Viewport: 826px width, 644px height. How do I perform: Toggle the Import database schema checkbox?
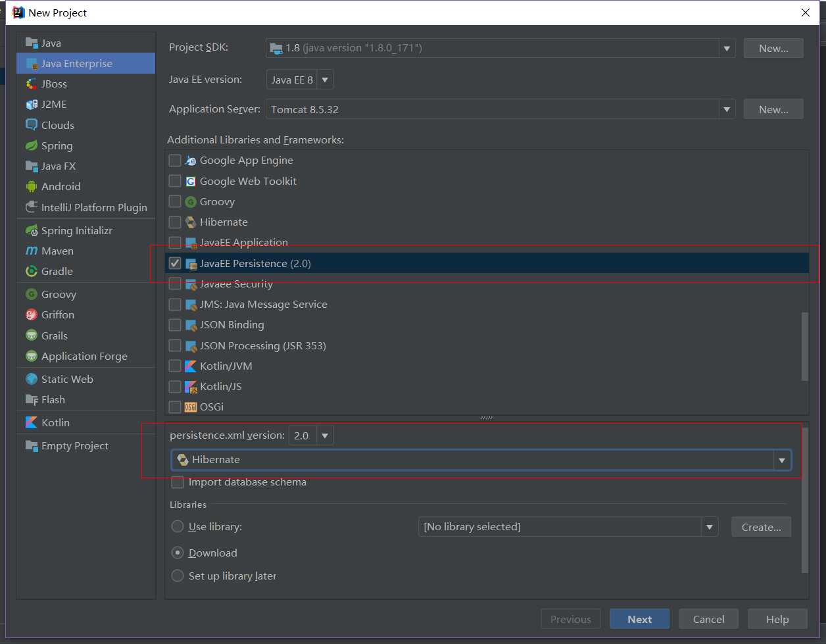(x=178, y=482)
